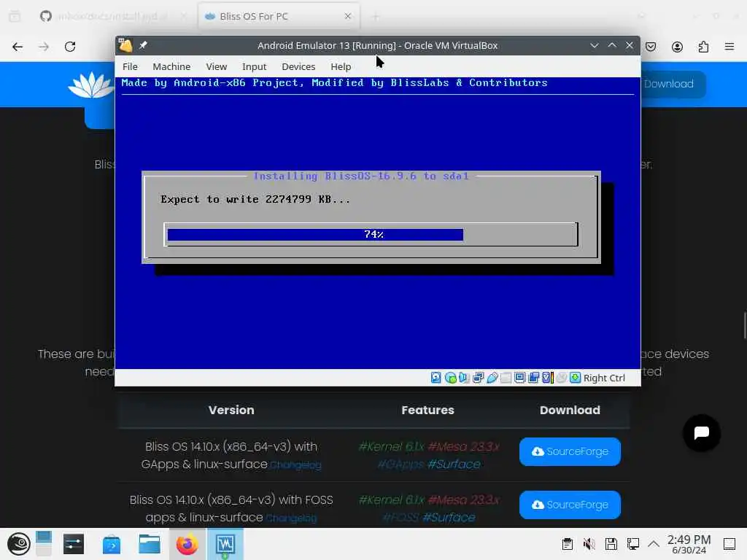The height and width of the screenshot is (560, 747).
Task: Minimize VirtualBox window using down chevron
Action: (594, 45)
